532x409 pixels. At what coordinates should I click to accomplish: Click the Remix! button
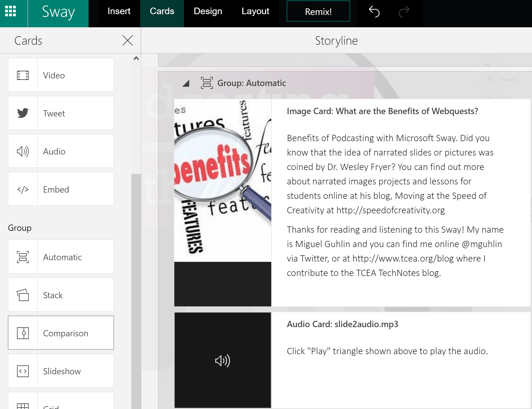(x=318, y=11)
